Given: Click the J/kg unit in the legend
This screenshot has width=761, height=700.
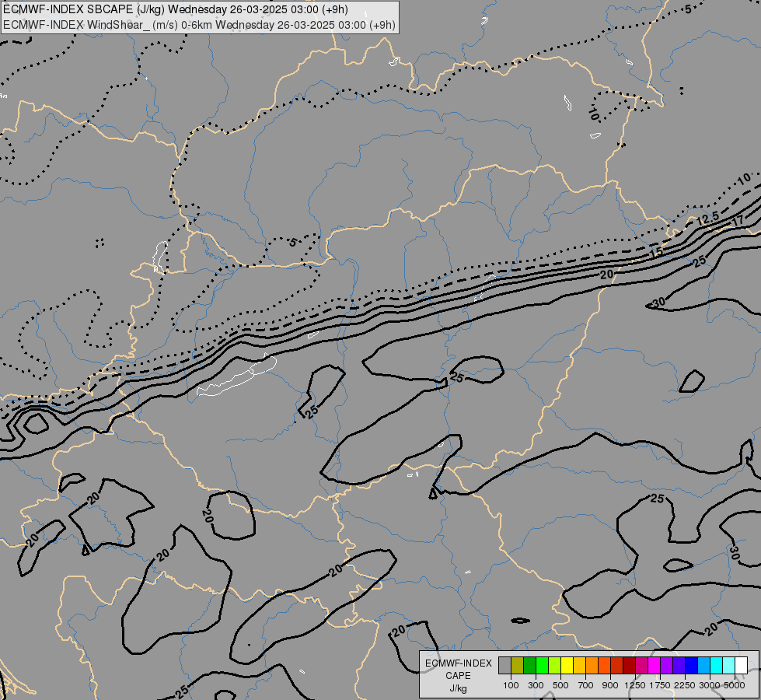Looking at the screenshot, I should 458,688.
